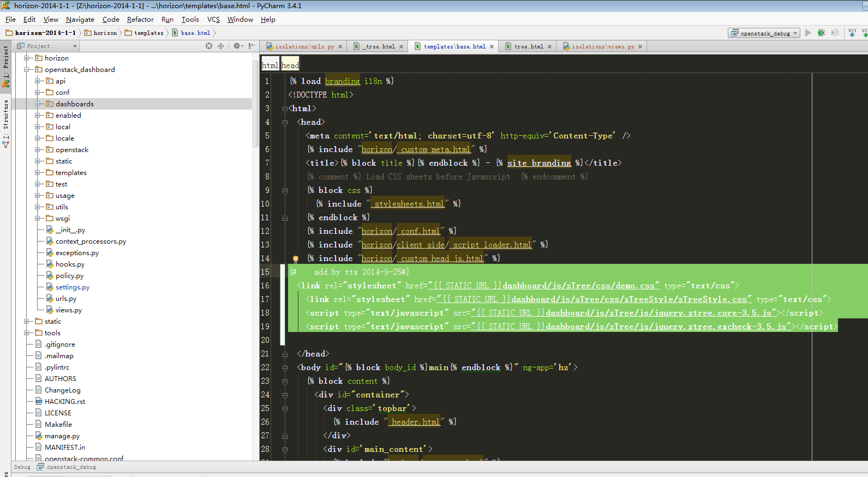Expand the static folder under root
This screenshot has width=868, height=477.
point(27,322)
